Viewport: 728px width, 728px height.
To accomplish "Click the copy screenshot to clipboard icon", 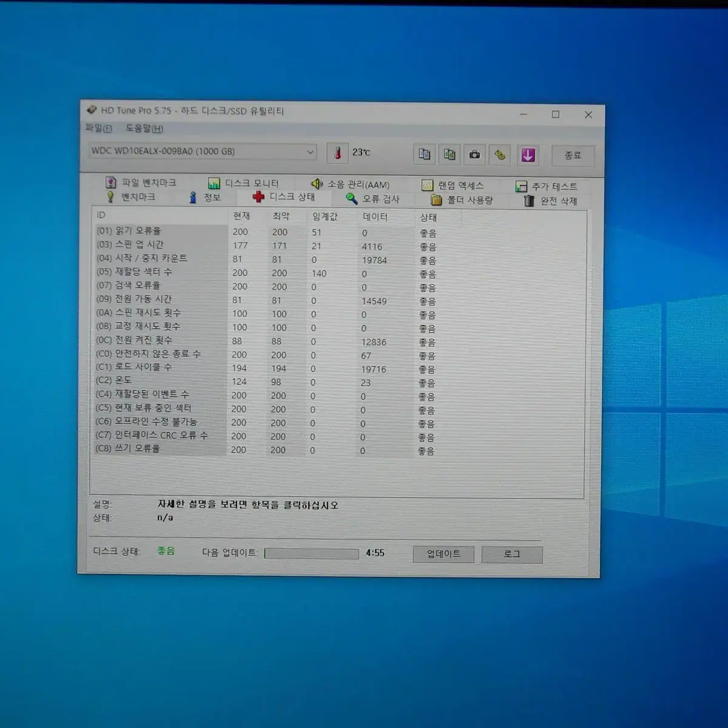I will pos(450,154).
